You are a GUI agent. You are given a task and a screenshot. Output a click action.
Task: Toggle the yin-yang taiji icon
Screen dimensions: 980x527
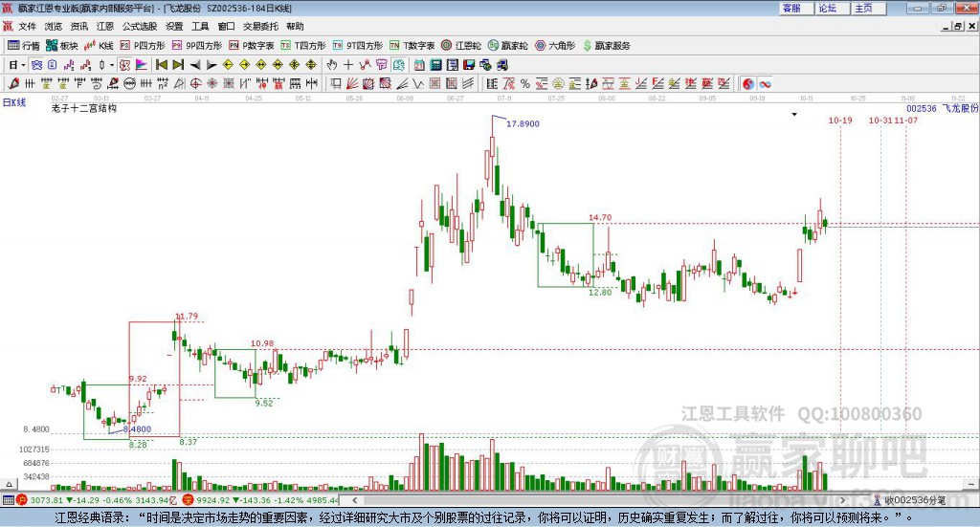pyautogui.click(x=748, y=83)
